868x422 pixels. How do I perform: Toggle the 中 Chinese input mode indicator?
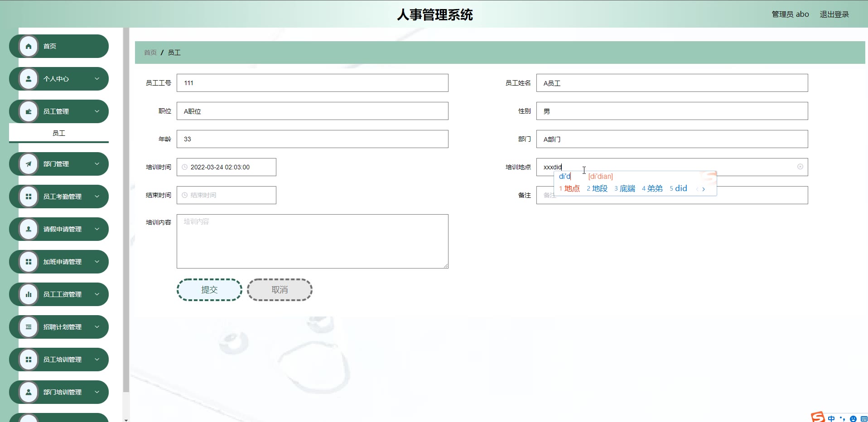point(831,418)
